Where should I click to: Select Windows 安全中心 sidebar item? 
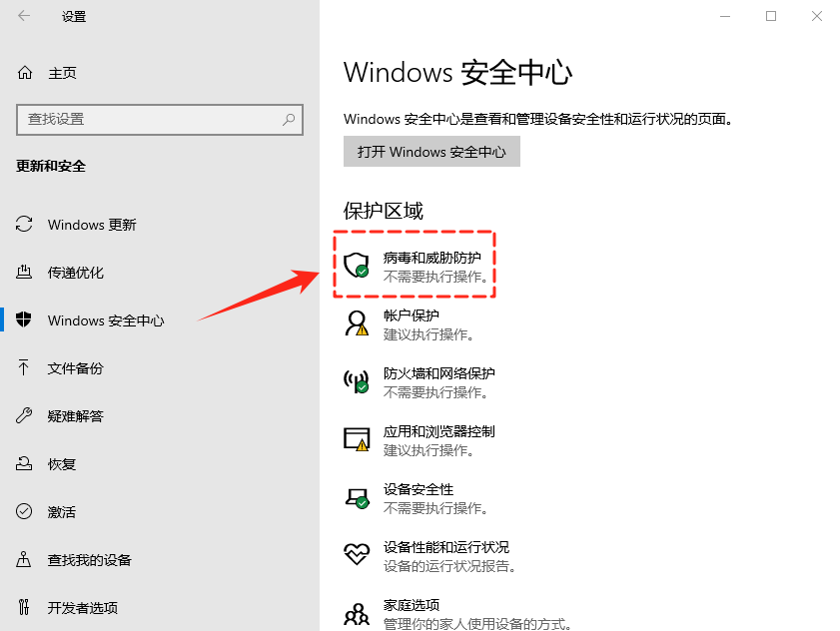point(106,320)
